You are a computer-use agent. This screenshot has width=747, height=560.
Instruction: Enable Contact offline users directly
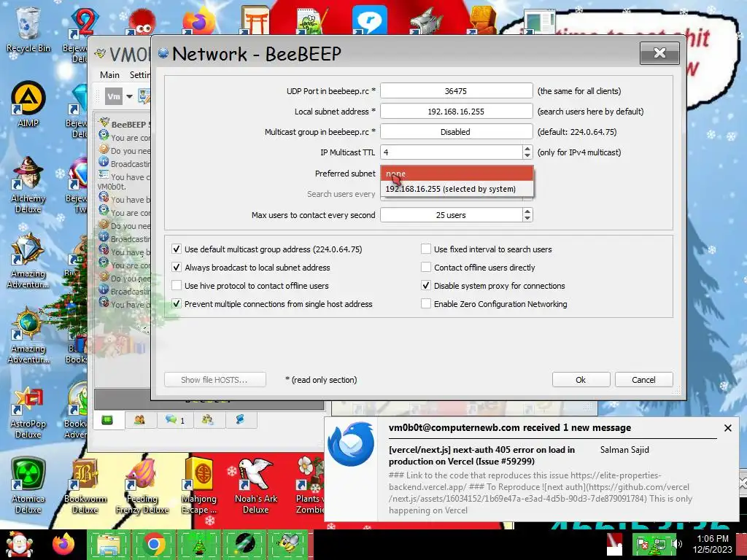(x=426, y=267)
